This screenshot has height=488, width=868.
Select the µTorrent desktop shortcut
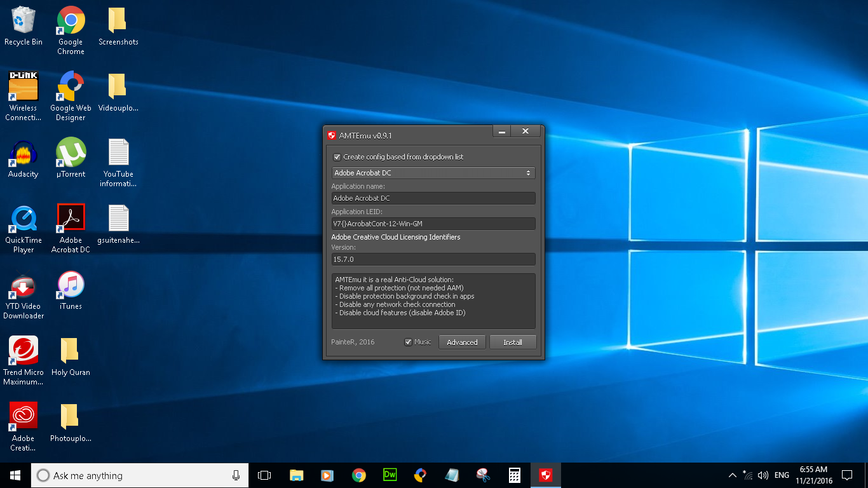(71, 159)
